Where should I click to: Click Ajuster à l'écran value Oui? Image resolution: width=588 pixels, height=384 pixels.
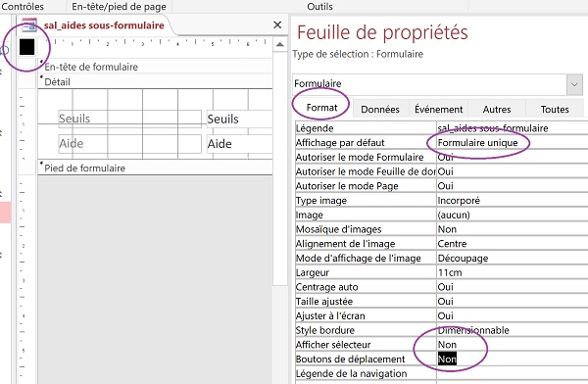pos(513,315)
